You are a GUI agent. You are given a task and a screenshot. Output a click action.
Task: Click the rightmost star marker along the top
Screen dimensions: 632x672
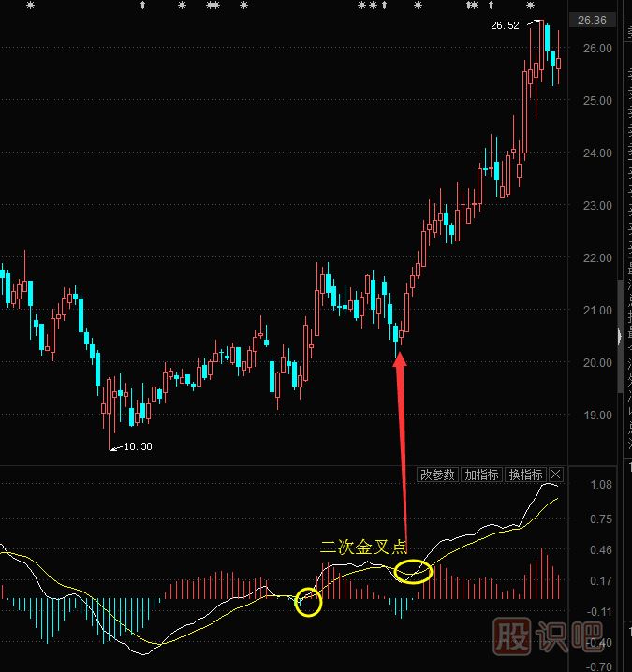pos(529,6)
